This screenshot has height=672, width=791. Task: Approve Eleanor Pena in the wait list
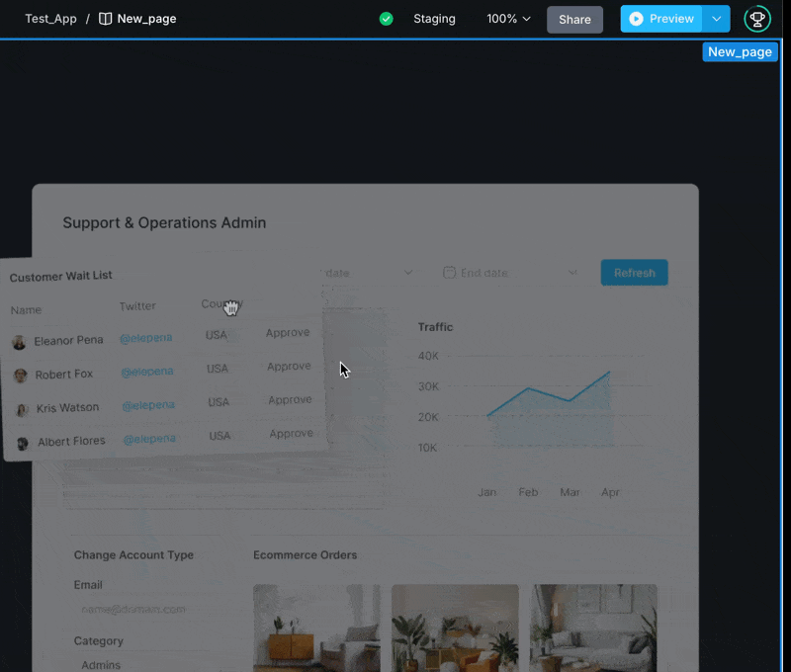(x=288, y=333)
